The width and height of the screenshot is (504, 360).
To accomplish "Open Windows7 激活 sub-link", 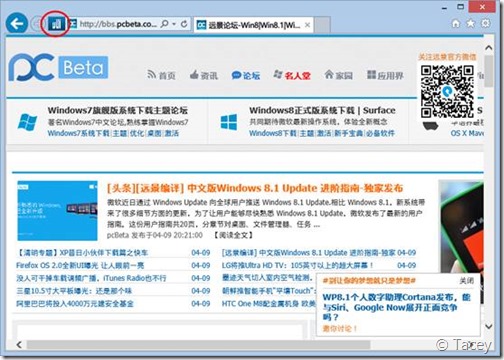I will (172, 133).
